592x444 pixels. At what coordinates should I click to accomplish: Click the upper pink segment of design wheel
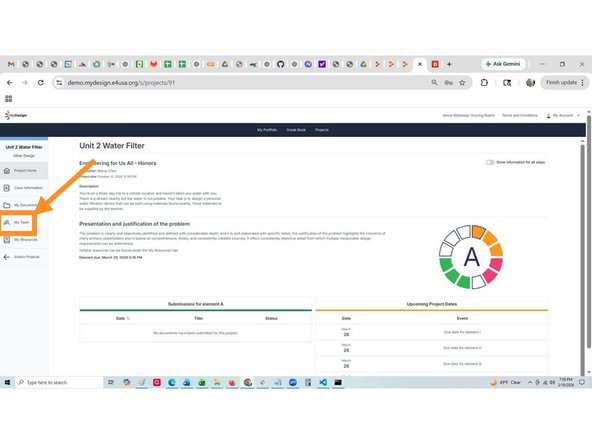pyautogui.click(x=496, y=264)
